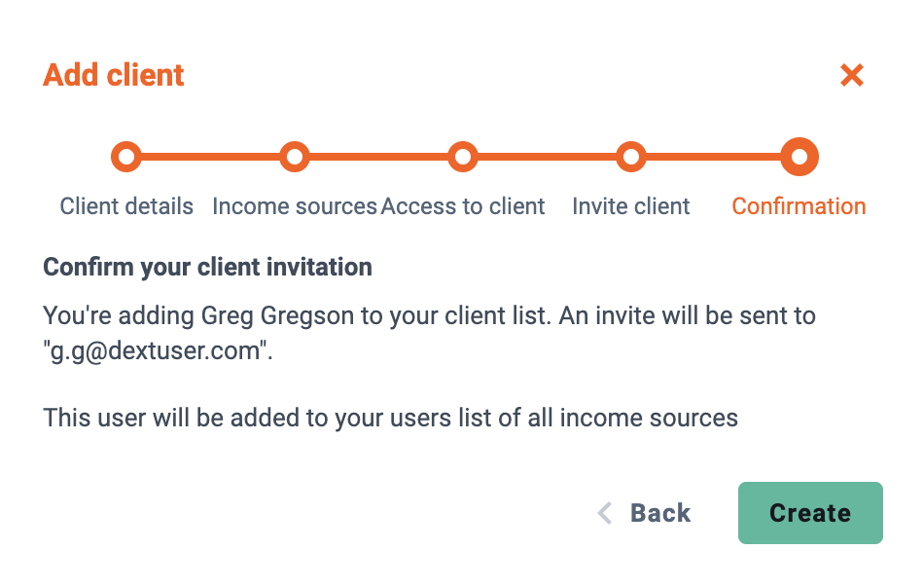Viewport: 924px width, 586px height.
Task: Select the Access to client step label
Action: 463,206
